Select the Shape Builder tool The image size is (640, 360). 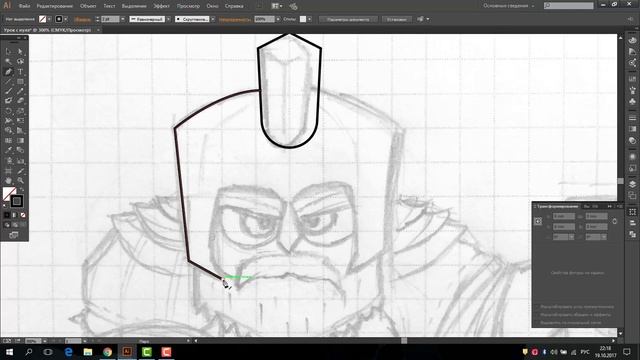click(9, 130)
